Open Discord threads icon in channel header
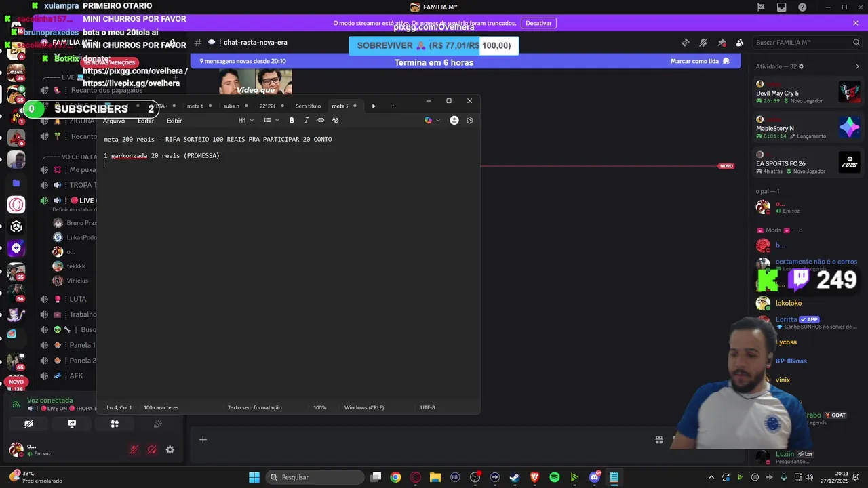868x488 pixels. click(x=685, y=43)
